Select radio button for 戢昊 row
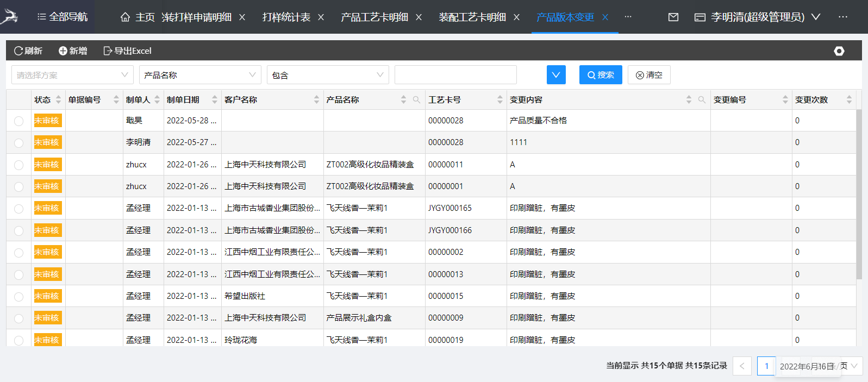Screen dimensions: 868x382 click(x=19, y=121)
